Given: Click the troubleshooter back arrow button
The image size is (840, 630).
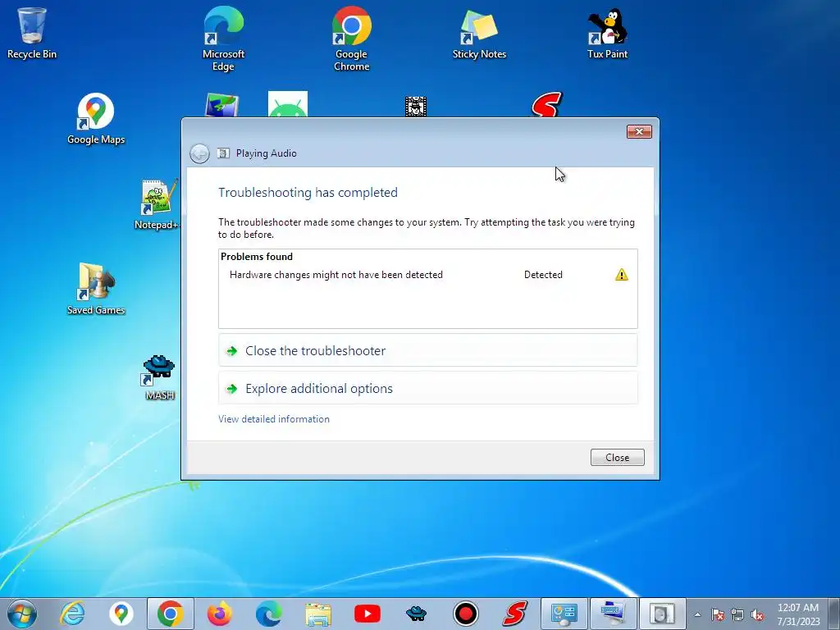Looking at the screenshot, I should click(x=199, y=153).
